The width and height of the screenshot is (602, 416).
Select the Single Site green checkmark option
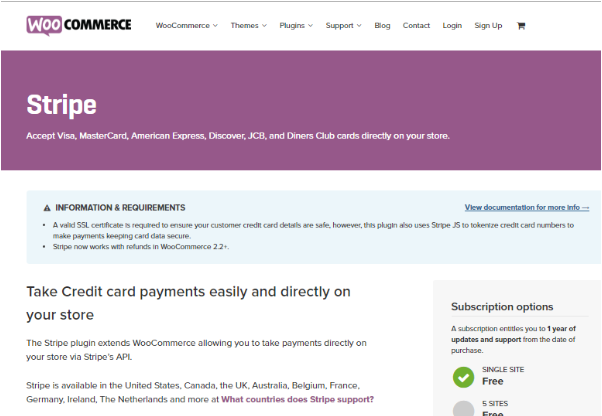[x=463, y=377]
